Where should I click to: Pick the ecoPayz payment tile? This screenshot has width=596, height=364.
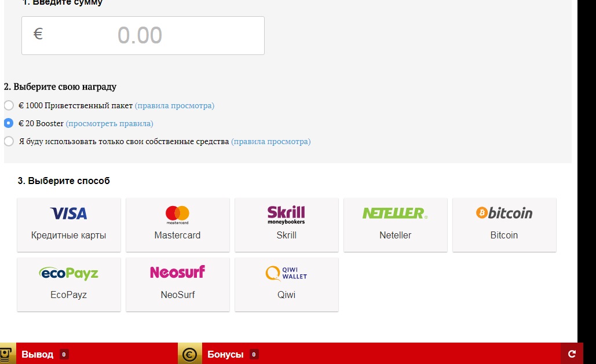[69, 284]
